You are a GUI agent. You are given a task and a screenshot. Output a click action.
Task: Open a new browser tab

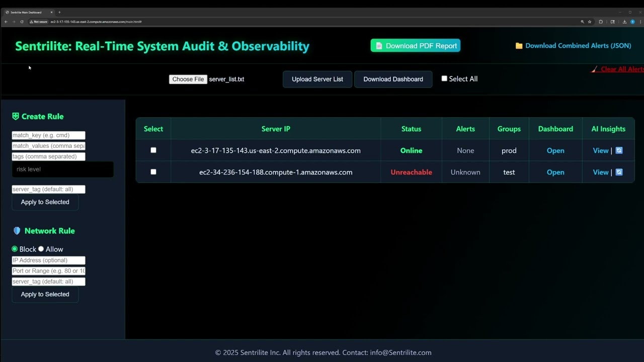pyautogui.click(x=59, y=12)
